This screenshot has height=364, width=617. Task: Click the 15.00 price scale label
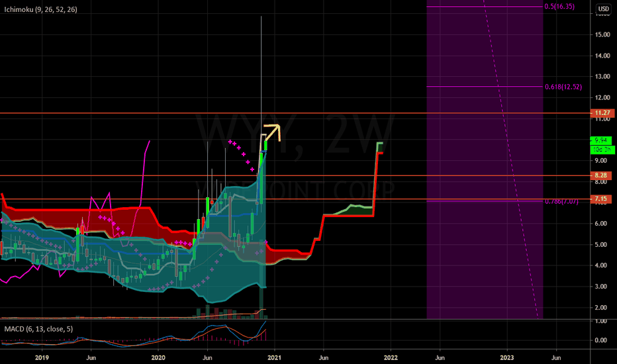click(x=602, y=34)
